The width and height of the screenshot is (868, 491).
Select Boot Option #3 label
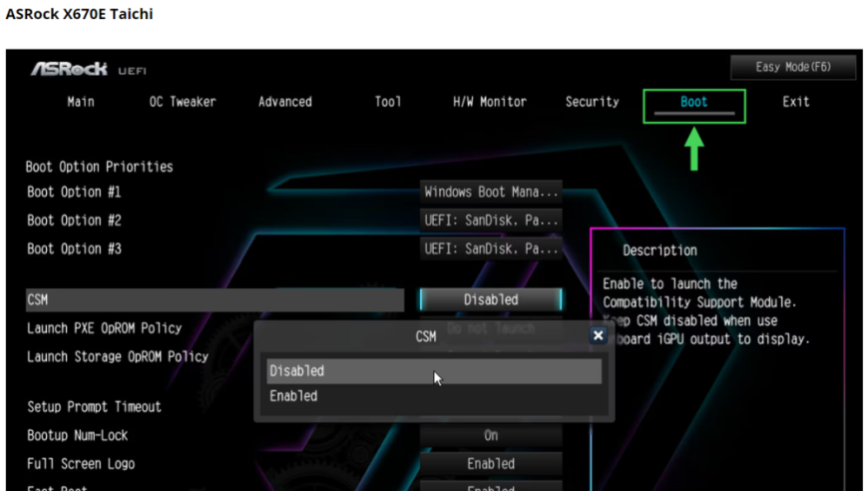coord(74,248)
